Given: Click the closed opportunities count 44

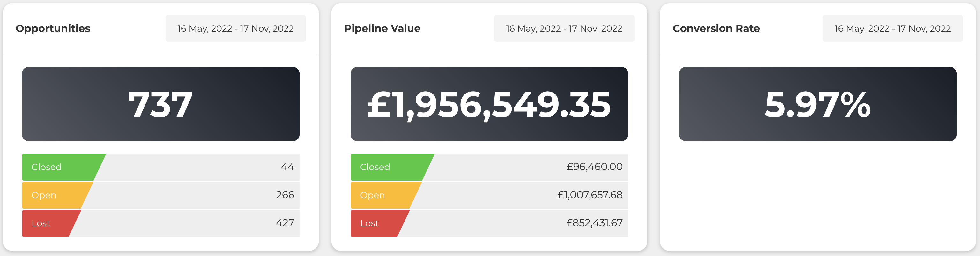Looking at the screenshot, I should pos(288,167).
